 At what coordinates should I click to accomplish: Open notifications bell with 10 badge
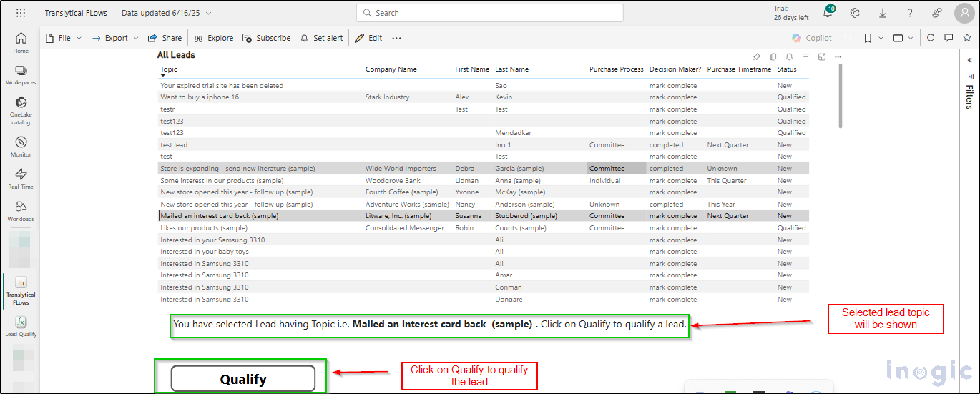(828, 12)
